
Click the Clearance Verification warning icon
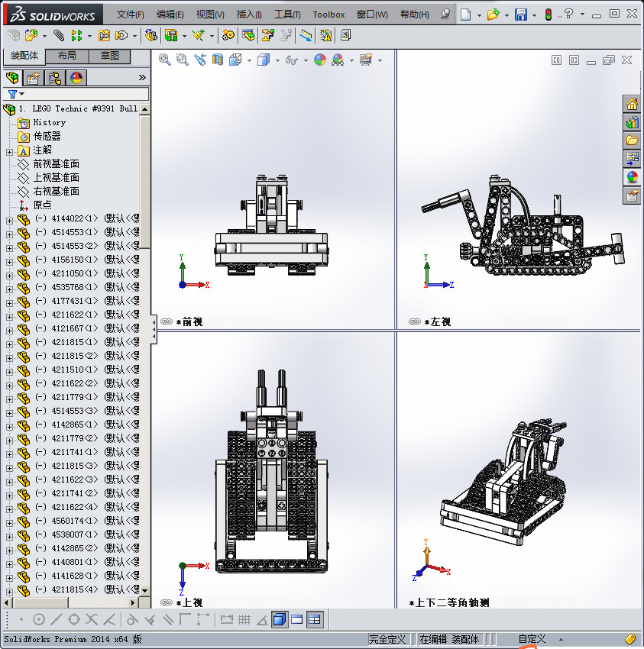coord(326,36)
